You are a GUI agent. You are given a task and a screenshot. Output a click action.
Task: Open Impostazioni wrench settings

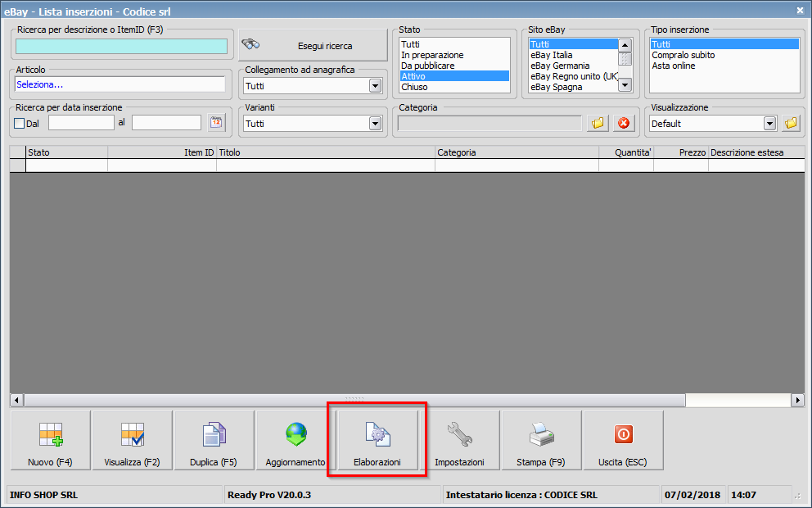pos(459,440)
